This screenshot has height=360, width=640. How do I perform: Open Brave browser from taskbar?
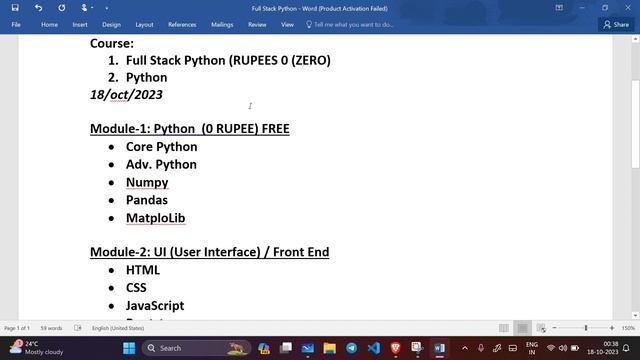[395, 348]
